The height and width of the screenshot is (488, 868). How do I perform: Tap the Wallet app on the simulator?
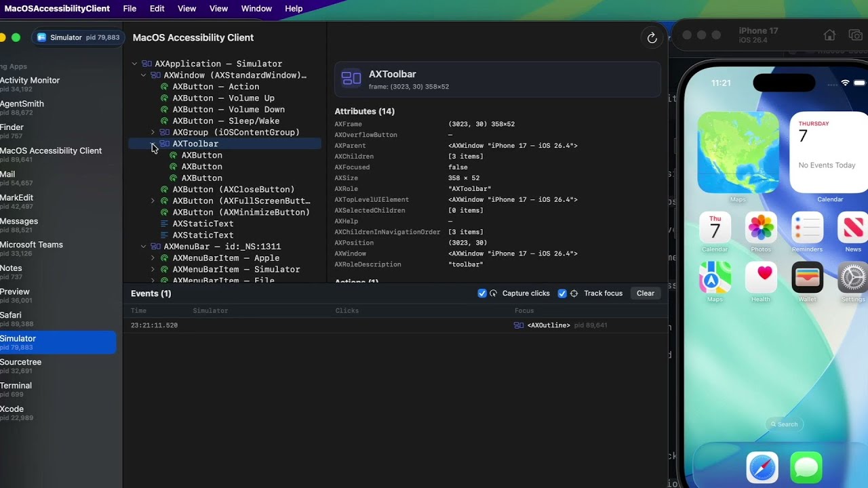click(x=807, y=277)
